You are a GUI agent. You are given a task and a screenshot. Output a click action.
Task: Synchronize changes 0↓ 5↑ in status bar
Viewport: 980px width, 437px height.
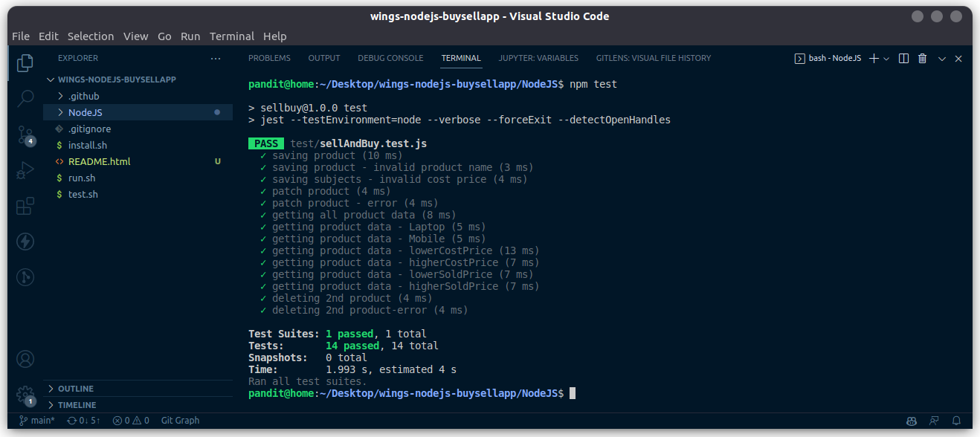click(x=83, y=421)
